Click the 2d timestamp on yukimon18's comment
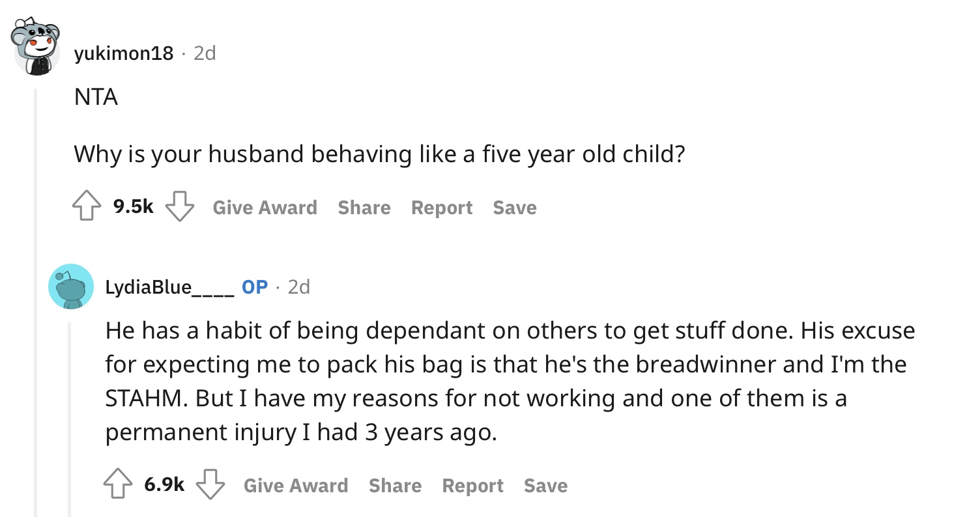The image size is (980, 517). coord(205,53)
